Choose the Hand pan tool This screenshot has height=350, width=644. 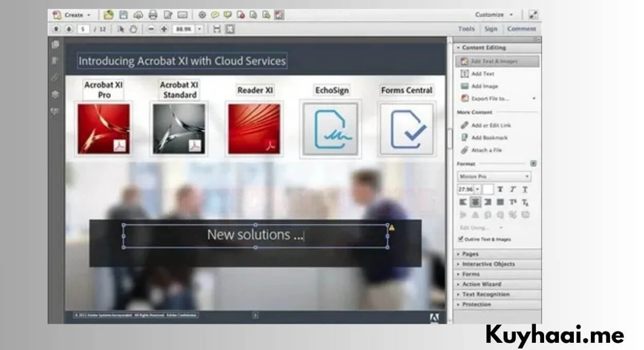[x=133, y=29]
